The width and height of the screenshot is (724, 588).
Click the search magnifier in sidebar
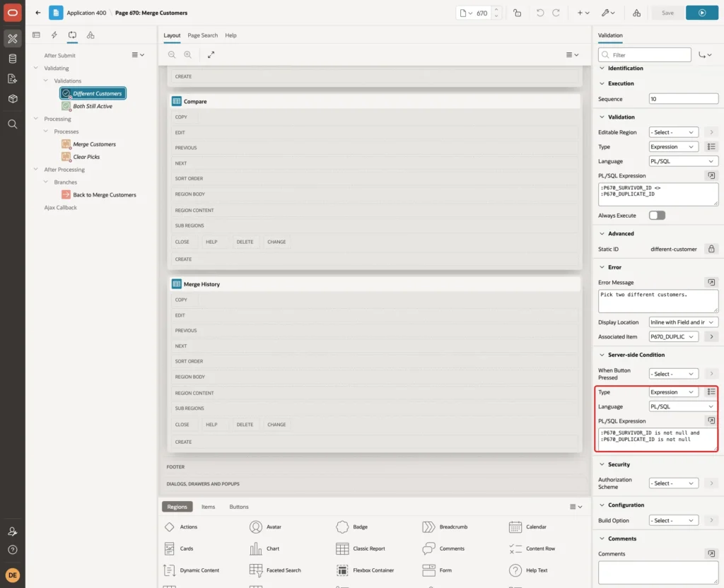pos(13,124)
